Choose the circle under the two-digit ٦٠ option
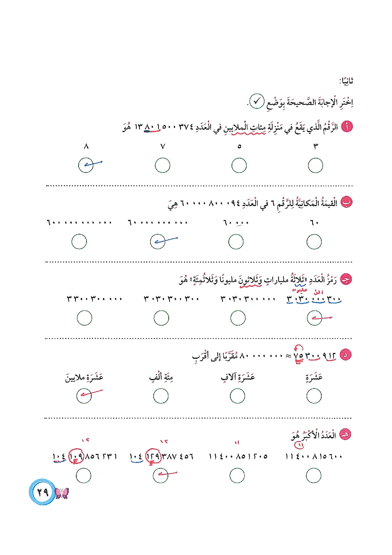Viewport: 392px width, 555px height. click(314, 242)
